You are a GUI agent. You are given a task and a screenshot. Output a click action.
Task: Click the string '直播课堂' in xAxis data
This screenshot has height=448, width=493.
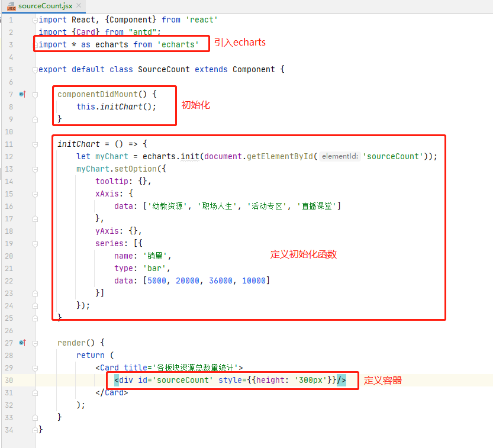click(317, 206)
